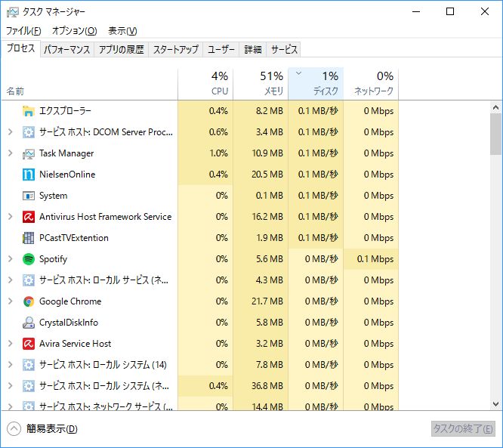Expand the Avira Service Host row

coord(11,344)
